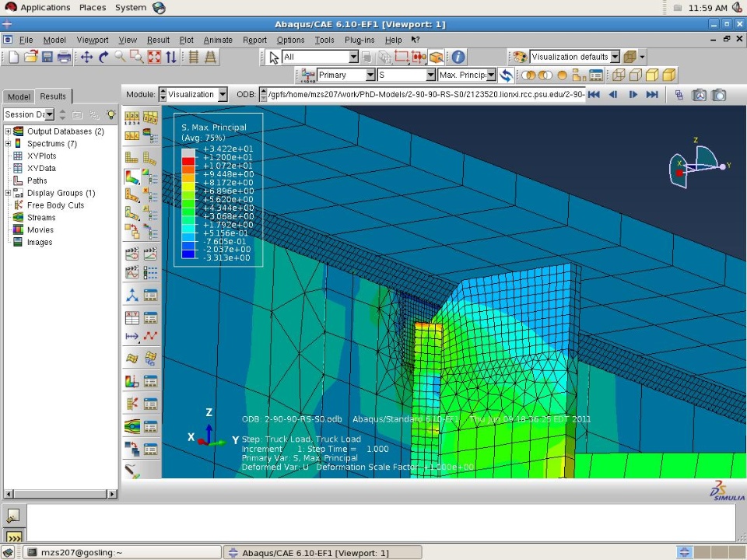Image resolution: width=747 pixels, height=560 pixels.
Task: Jump to the last frame
Action: click(652, 95)
